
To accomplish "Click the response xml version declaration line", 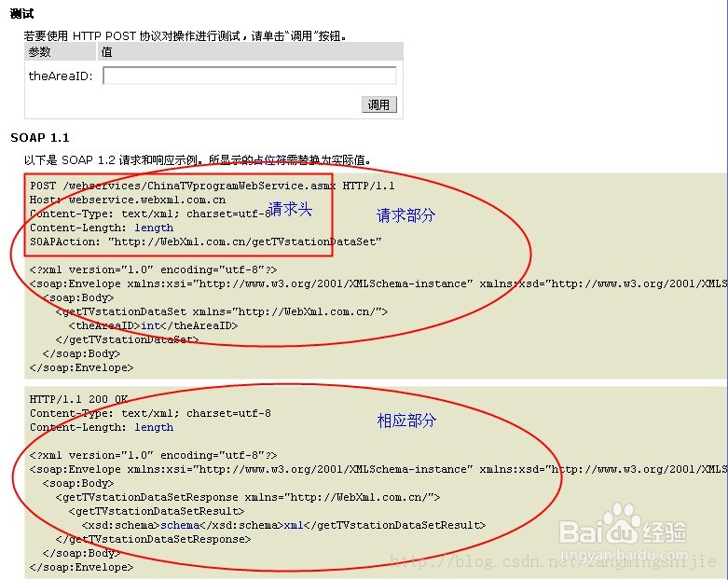I will coord(153,455).
